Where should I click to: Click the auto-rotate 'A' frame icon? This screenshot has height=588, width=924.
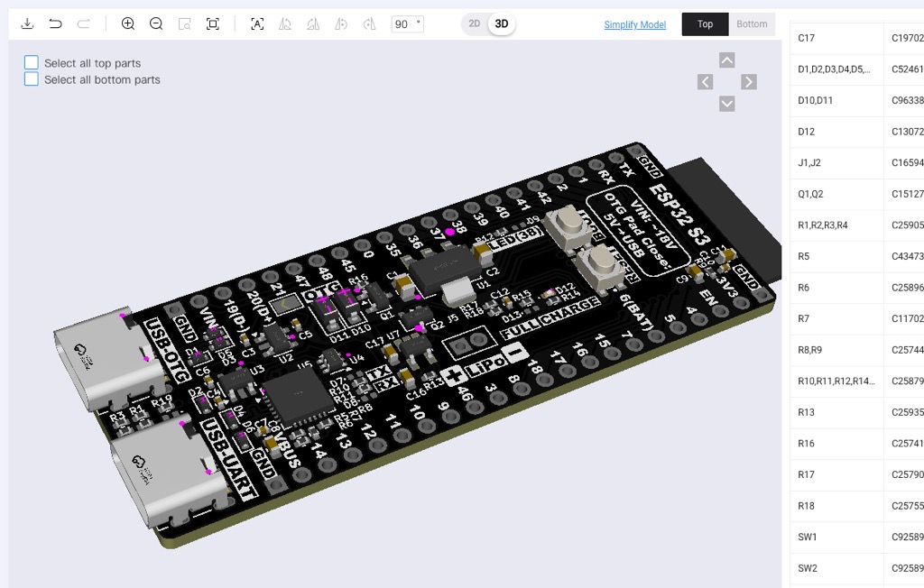point(257,24)
